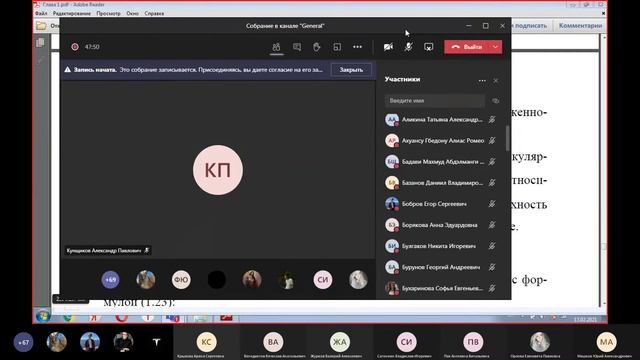Click mic icon for Бурунов Георгий
Image resolution: width=640 pixels, height=360 pixels.
click(492, 267)
